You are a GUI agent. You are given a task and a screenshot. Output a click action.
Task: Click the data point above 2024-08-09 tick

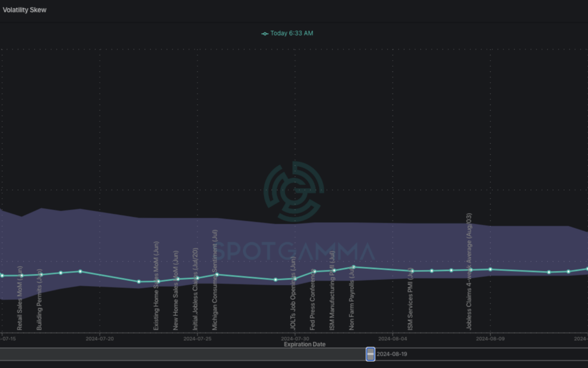pyautogui.click(x=490, y=269)
